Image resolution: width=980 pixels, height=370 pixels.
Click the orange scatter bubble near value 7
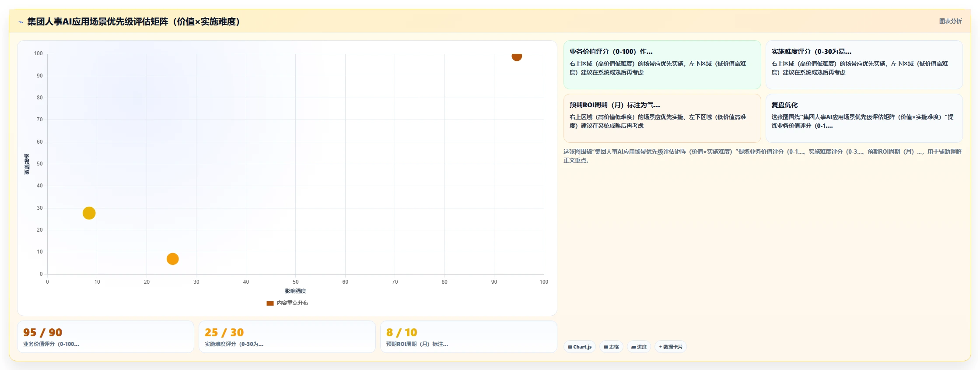point(173,259)
